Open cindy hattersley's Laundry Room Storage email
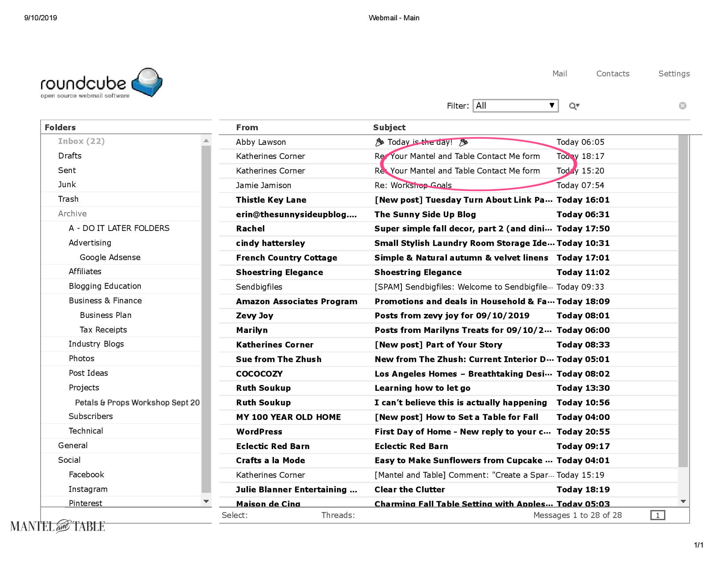This screenshot has width=728, height=563. (x=448, y=243)
